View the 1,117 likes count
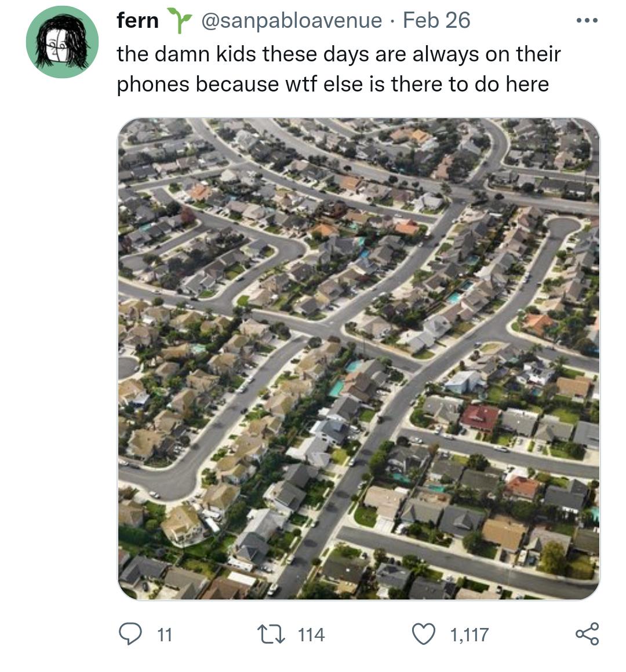 469,635
